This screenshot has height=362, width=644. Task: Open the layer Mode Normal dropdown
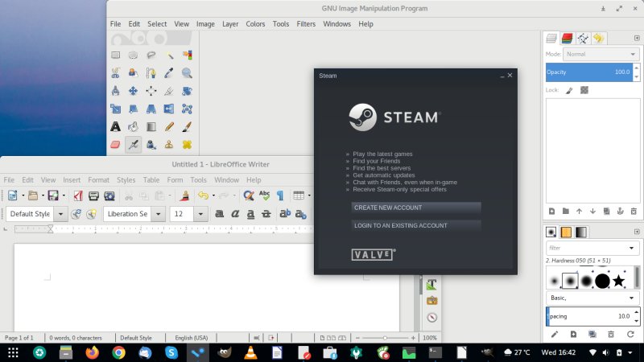coord(601,54)
